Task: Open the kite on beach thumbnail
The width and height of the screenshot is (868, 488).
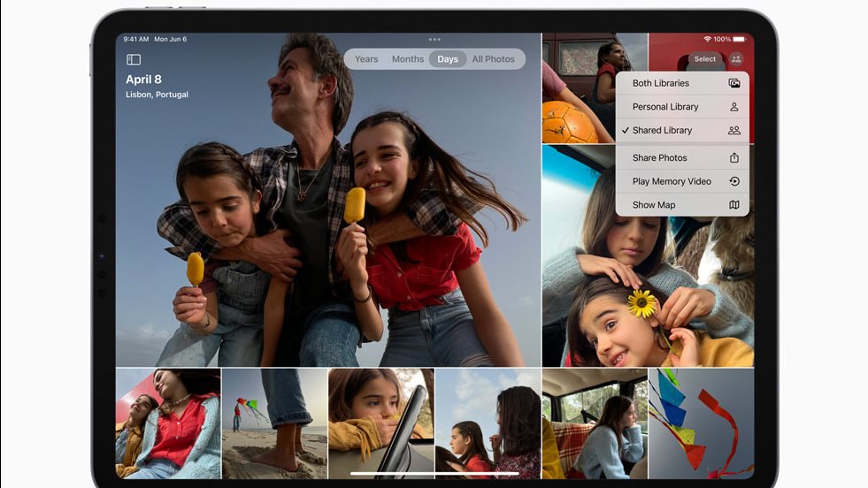Action: (x=274, y=423)
